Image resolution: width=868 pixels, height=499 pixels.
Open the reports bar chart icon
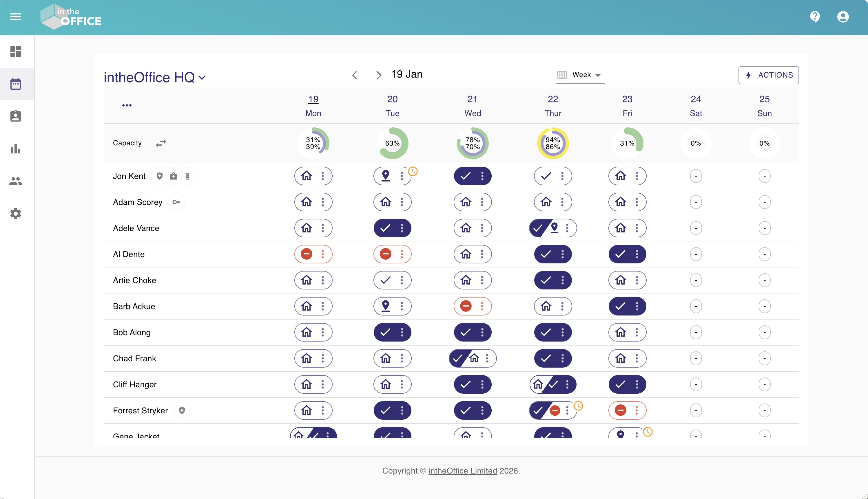[x=15, y=149]
